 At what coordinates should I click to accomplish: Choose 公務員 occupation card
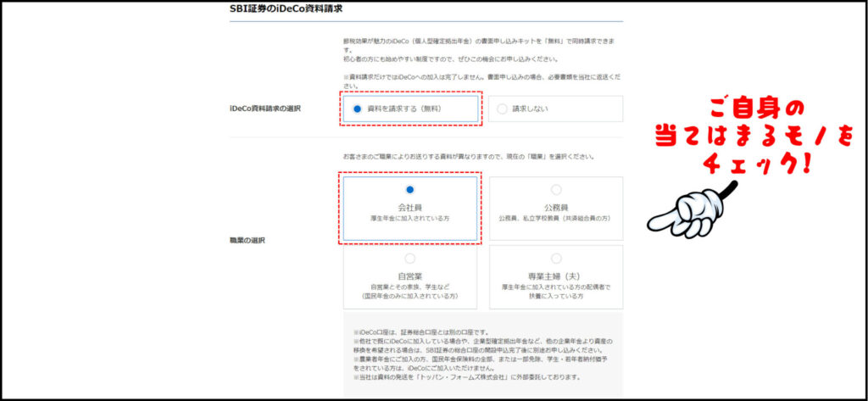556,209
